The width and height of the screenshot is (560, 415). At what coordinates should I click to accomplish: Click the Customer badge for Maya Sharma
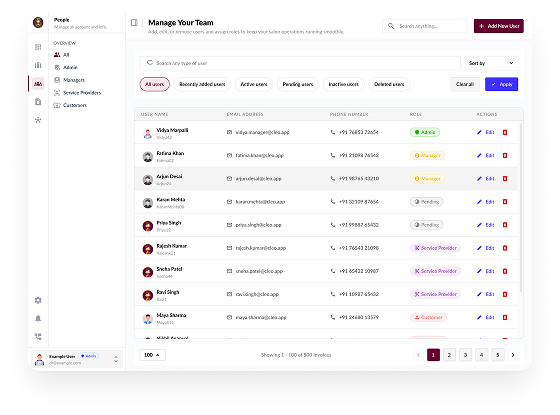point(428,318)
